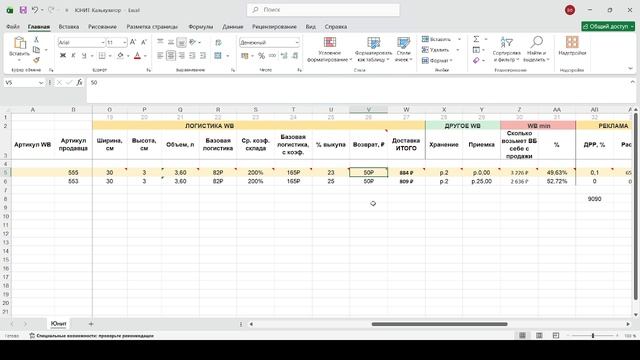Toggle Center horizontal alignment
Viewport: 640px width, 360px height.
click(x=171, y=56)
